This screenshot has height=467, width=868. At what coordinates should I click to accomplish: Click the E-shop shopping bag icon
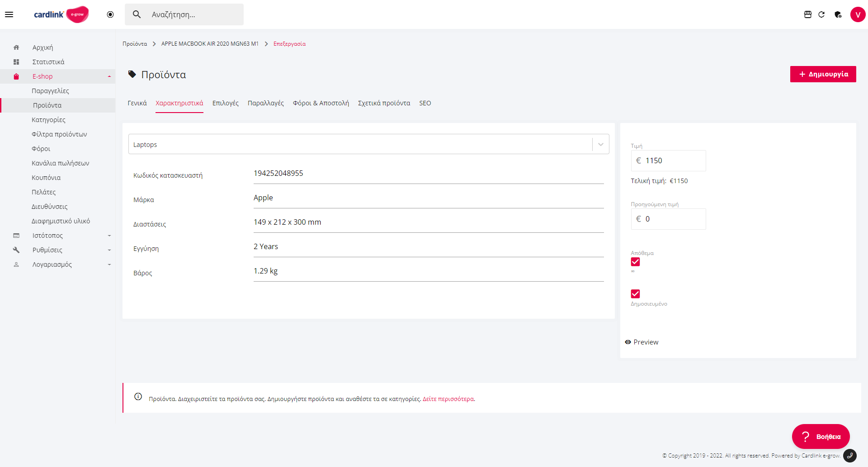tap(16, 76)
